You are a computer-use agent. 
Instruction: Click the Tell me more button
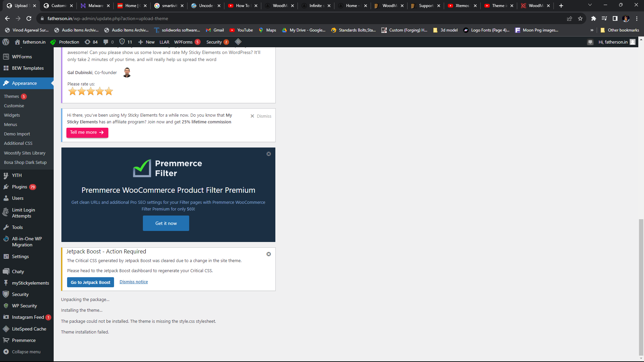click(87, 132)
